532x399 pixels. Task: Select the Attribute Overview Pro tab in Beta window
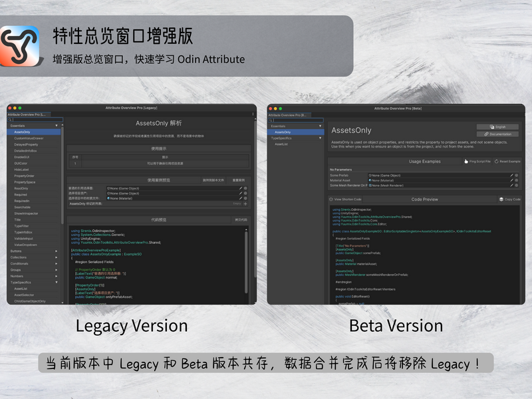(x=289, y=115)
